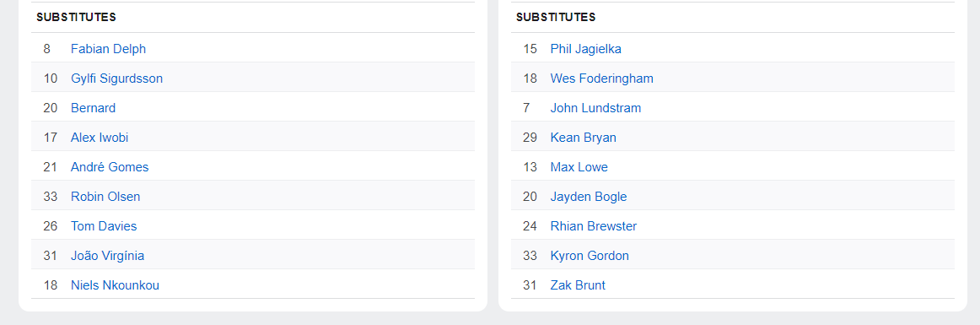Select the left Substitutes heading

(76, 18)
